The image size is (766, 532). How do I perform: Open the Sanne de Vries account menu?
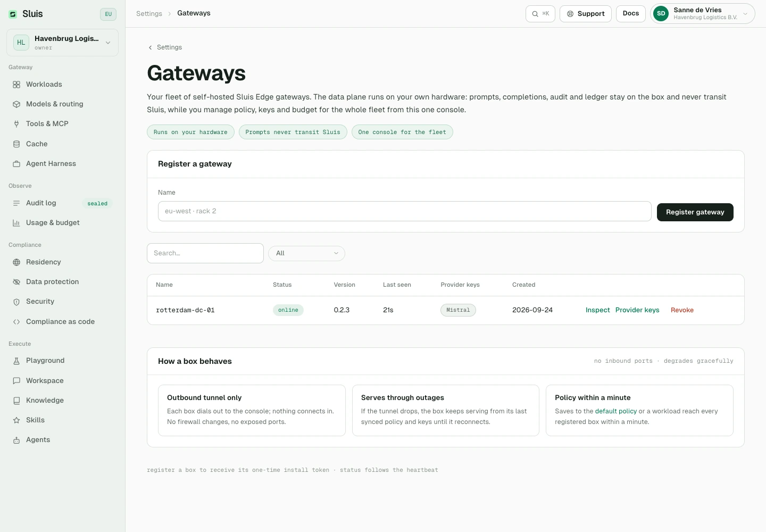click(x=703, y=14)
